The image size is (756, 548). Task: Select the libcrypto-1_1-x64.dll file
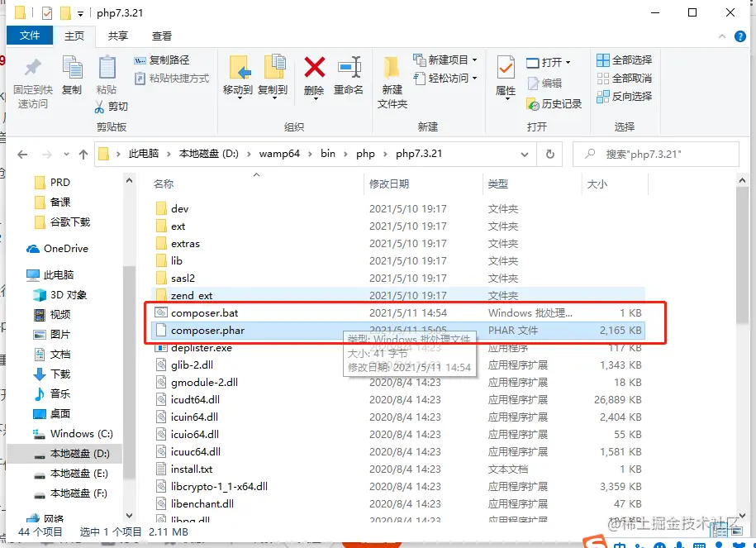click(219, 487)
